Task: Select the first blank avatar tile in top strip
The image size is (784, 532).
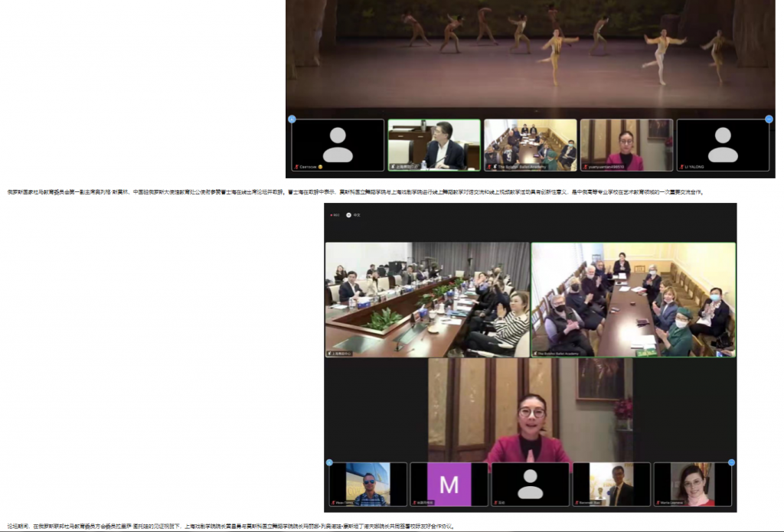Action: point(338,145)
